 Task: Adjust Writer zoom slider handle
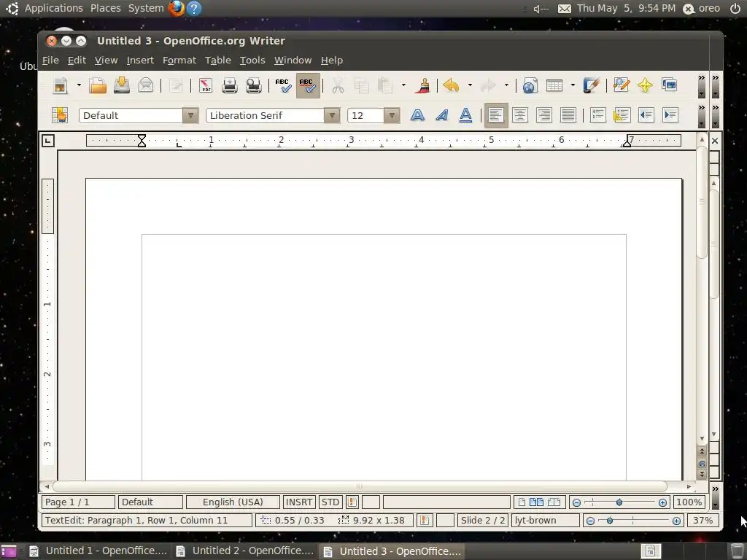point(619,502)
